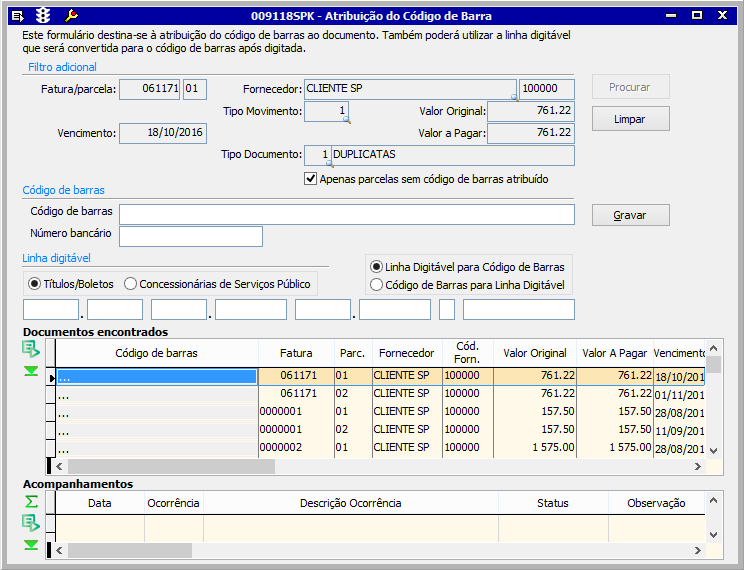Open the form menu icon at title bar left
The width and height of the screenshot is (744, 570).
[x=17, y=15]
